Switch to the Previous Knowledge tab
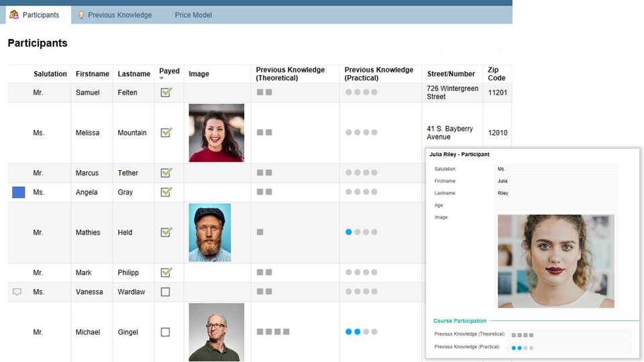The image size is (644, 362). (x=119, y=15)
